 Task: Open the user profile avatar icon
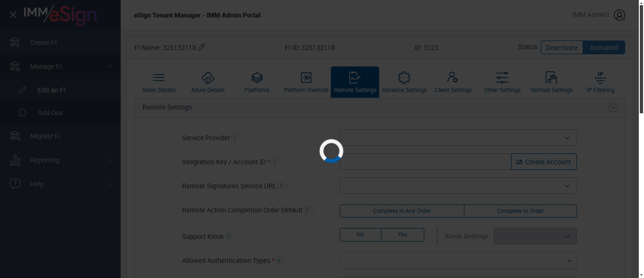(619, 15)
